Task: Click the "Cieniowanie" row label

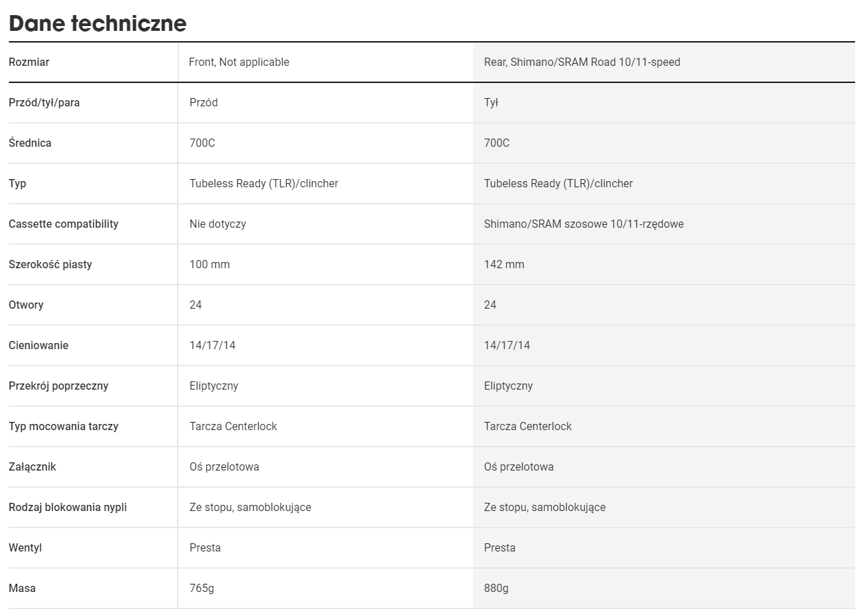Action: pyautogui.click(x=38, y=346)
